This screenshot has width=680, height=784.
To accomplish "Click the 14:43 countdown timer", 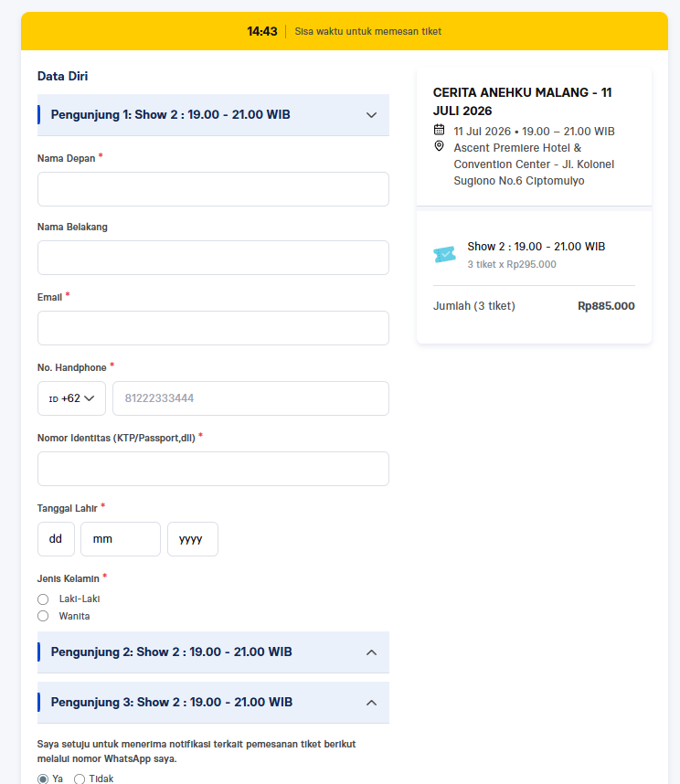I will coord(262,31).
